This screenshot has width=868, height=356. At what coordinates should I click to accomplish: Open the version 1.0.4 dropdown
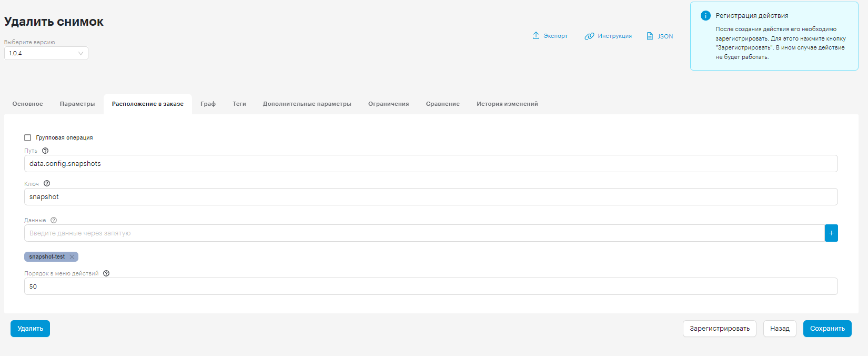(46, 53)
